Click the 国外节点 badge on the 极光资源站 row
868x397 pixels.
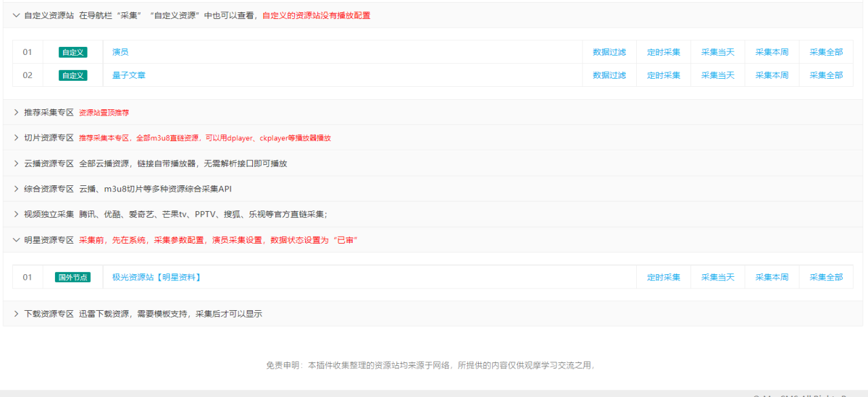[73, 276]
